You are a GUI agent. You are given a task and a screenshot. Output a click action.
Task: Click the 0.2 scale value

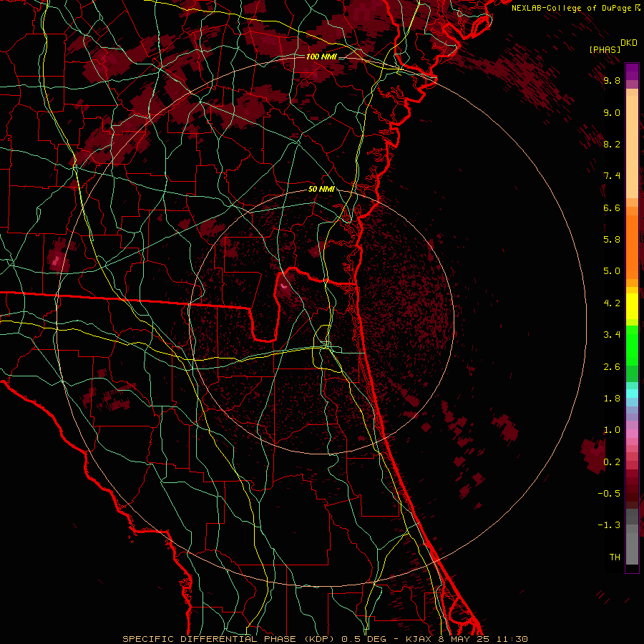612,462
